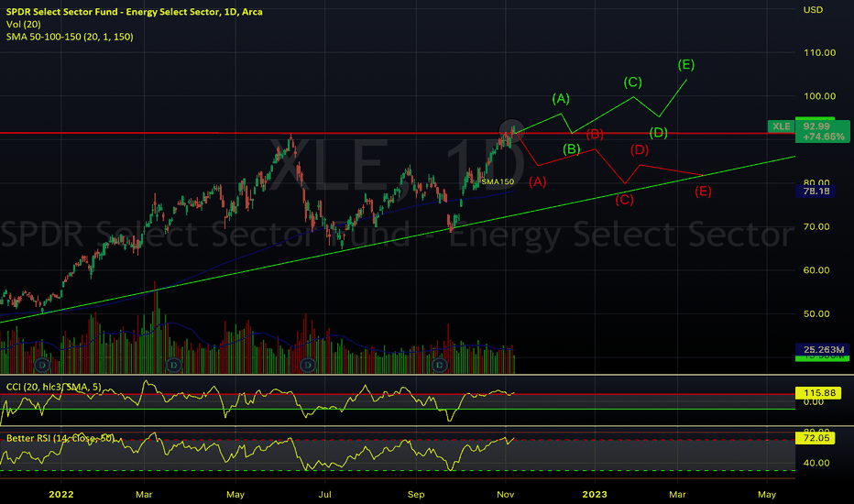854x504 pixels.
Task: Select the 100.00 price axis label
Action: click(820, 96)
